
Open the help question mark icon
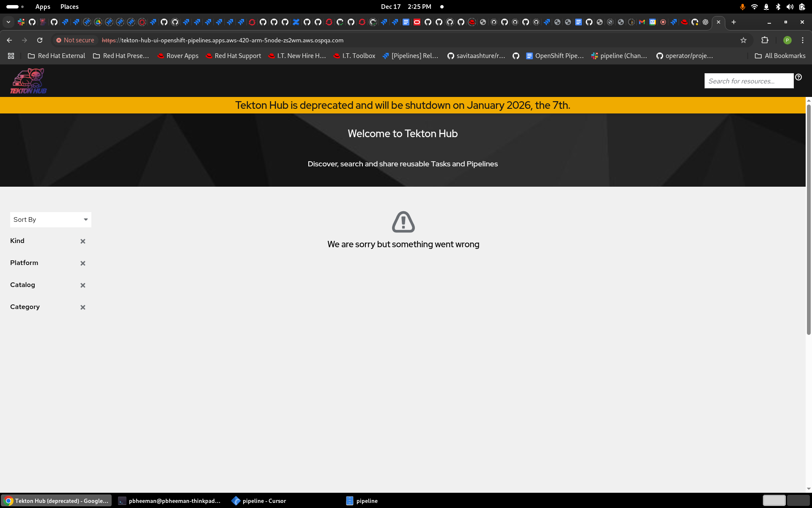click(798, 77)
